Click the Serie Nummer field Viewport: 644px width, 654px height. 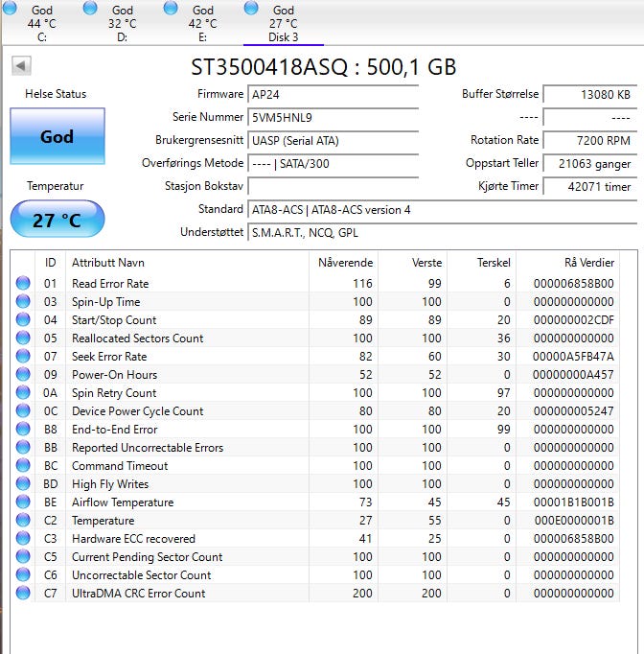pyautogui.click(x=333, y=117)
